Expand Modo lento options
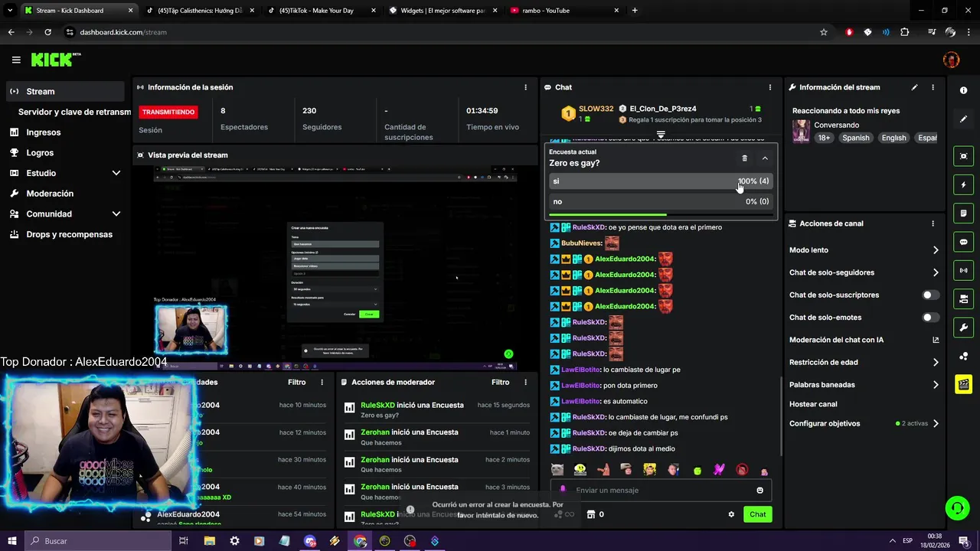 [936, 250]
